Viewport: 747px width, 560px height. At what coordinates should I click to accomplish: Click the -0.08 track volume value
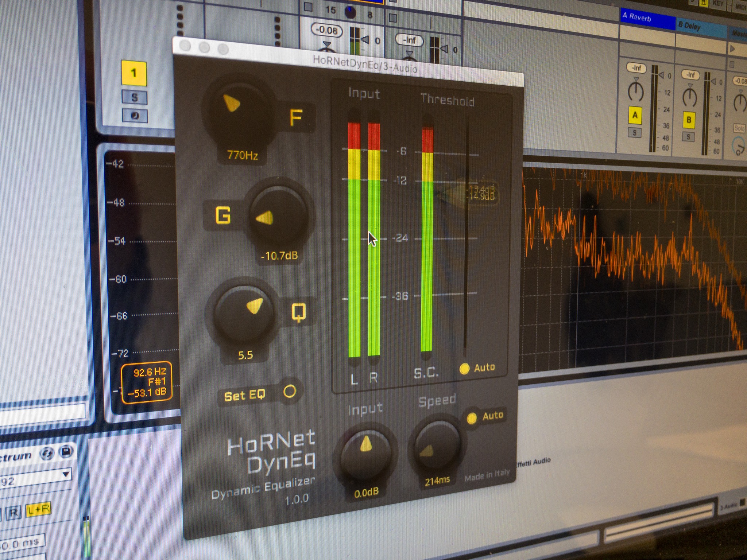coord(326,30)
